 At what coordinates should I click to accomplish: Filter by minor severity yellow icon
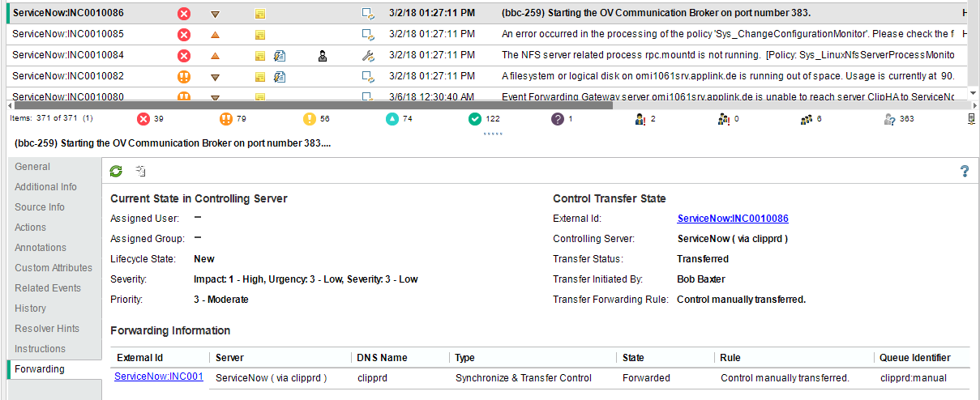coord(310,119)
